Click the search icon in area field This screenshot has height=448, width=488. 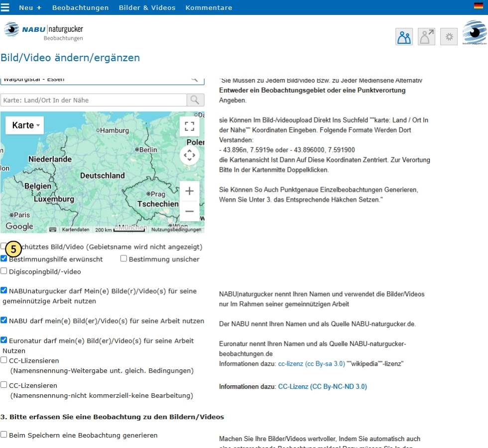coord(195,80)
